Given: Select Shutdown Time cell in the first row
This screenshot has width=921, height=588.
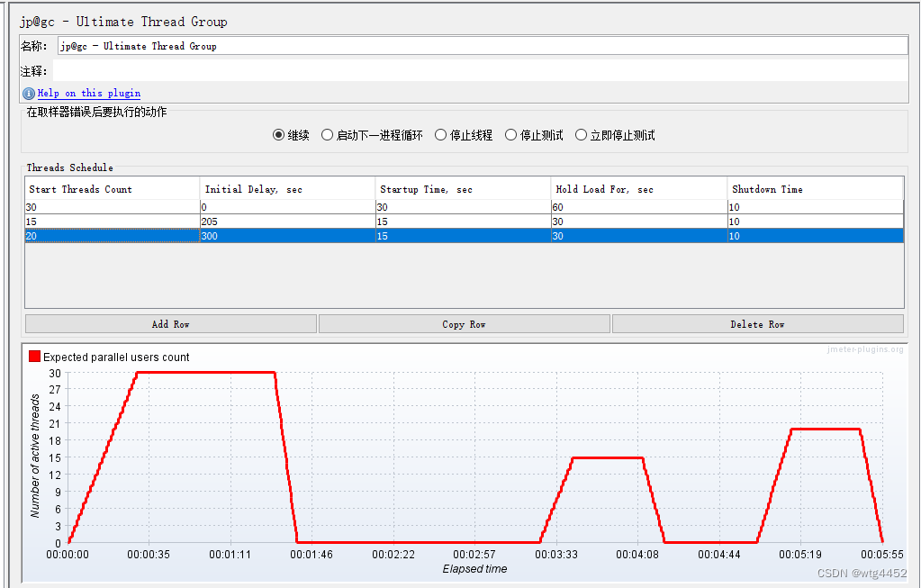Looking at the screenshot, I should point(816,207).
